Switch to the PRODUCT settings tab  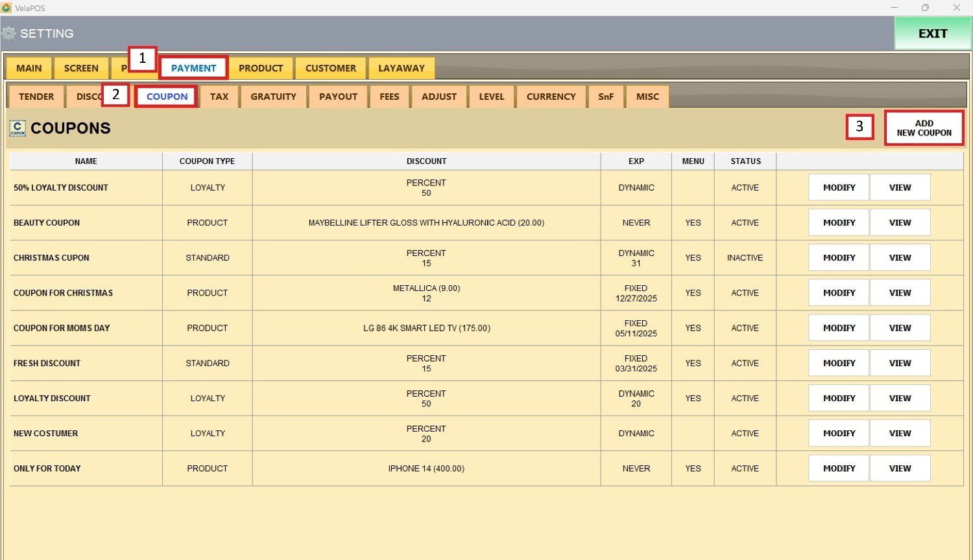(261, 68)
